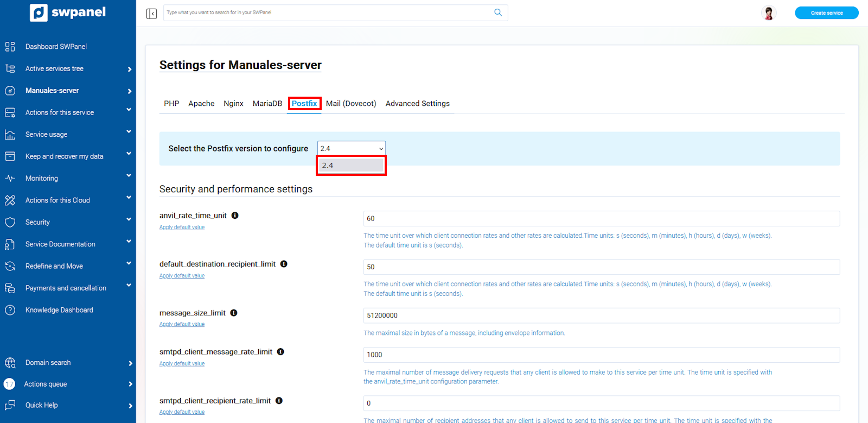Viewport: 868px width, 423px height.
Task: Click the message_size_limit input field
Action: click(601, 315)
